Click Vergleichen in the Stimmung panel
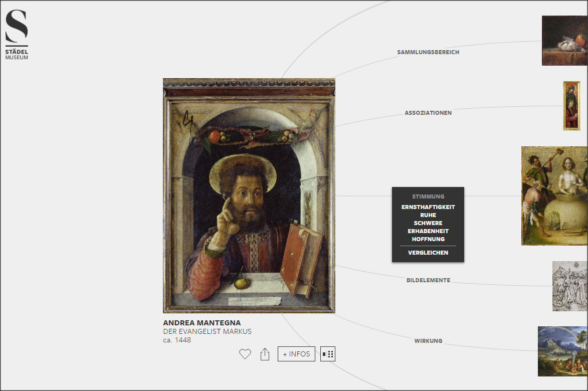This screenshot has width=588, height=391. pyautogui.click(x=428, y=253)
